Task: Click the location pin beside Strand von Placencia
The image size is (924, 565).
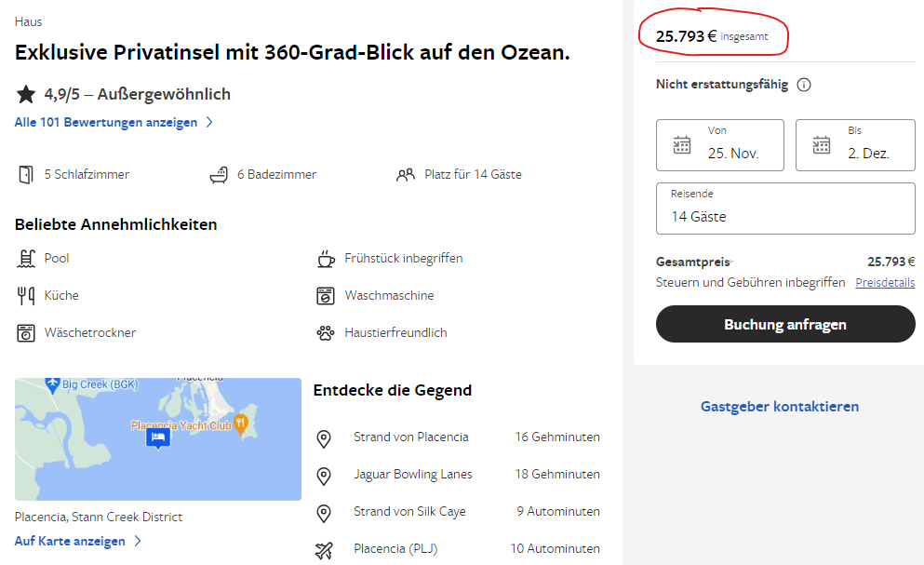Action: (x=324, y=437)
